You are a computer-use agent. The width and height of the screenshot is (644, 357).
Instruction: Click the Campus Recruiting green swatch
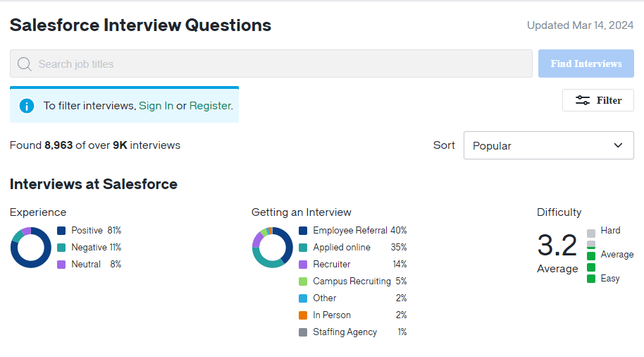(303, 282)
